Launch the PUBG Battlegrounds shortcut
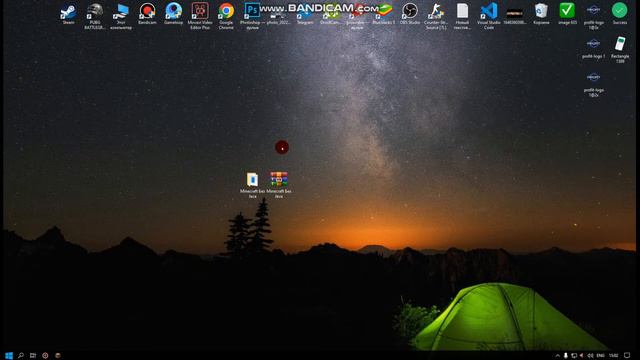 click(95, 16)
